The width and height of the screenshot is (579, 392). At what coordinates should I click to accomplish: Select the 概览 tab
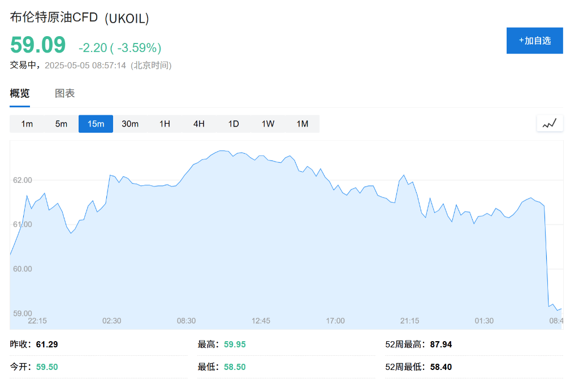20,93
